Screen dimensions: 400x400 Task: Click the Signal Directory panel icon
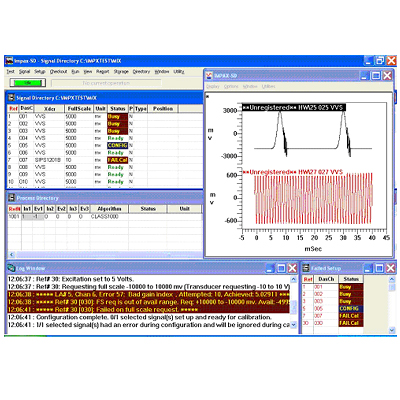12,98
